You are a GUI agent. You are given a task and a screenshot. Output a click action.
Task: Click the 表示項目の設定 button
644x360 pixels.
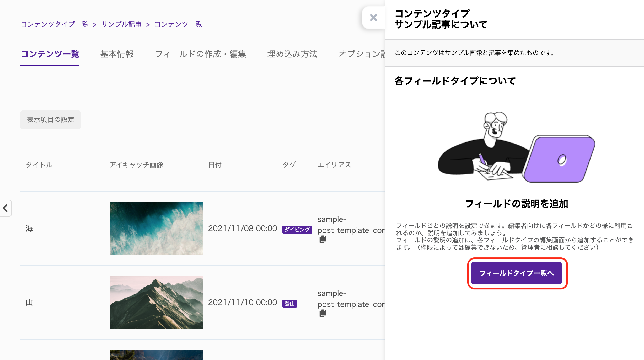(x=51, y=120)
